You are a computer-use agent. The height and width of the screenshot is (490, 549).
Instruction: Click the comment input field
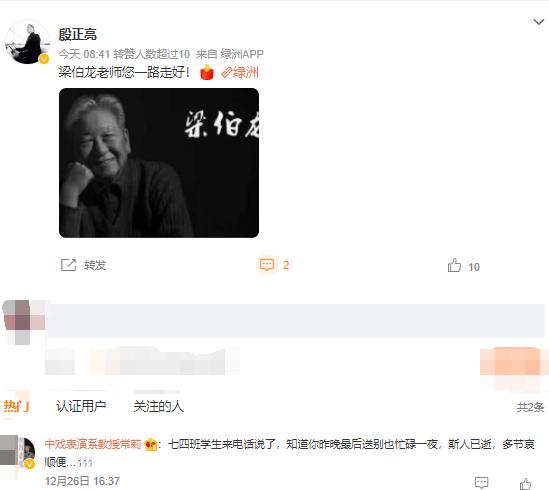point(296,321)
